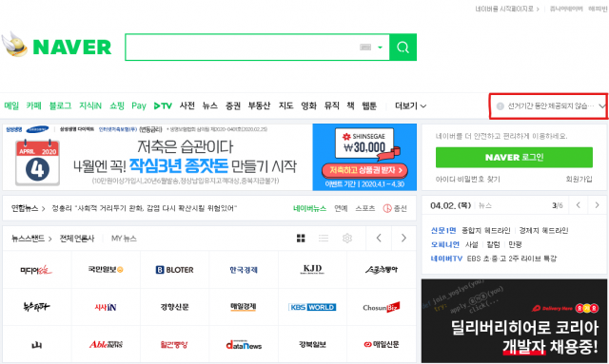The width and height of the screenshot is (609, 364).
Task: Open 사전 dictionary
Action: 187,105
